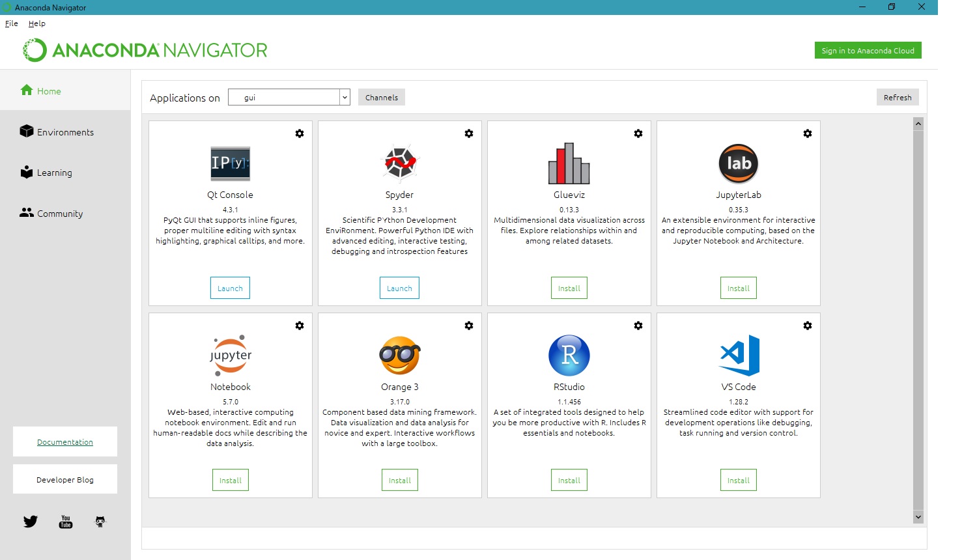The width and height of the screenshot is (977, 560).
Task: Open Anaconda's Twitter page via sidebar icon
Action: pos(30,521)
